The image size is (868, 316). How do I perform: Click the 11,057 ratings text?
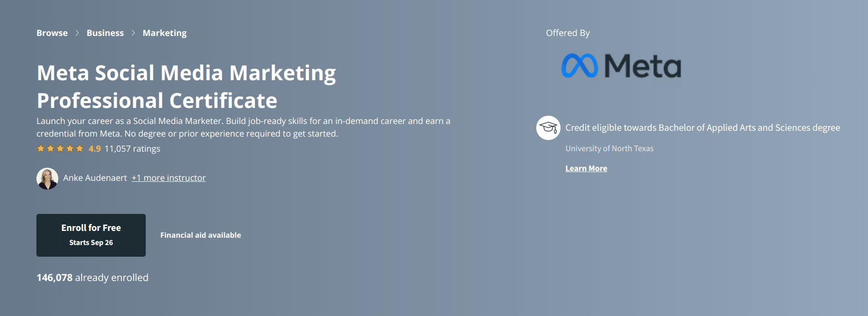pos(132,149)
